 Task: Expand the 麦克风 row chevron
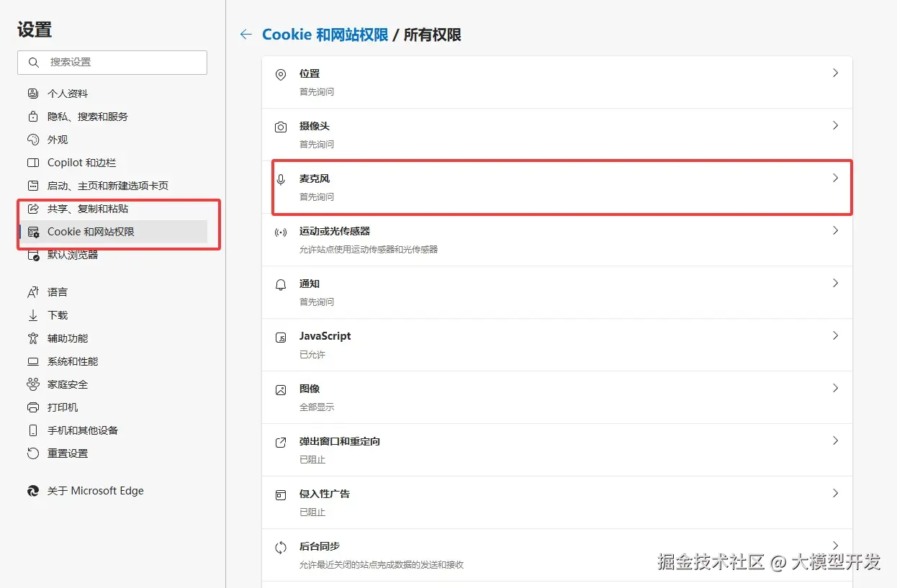(x=835, y=178)
